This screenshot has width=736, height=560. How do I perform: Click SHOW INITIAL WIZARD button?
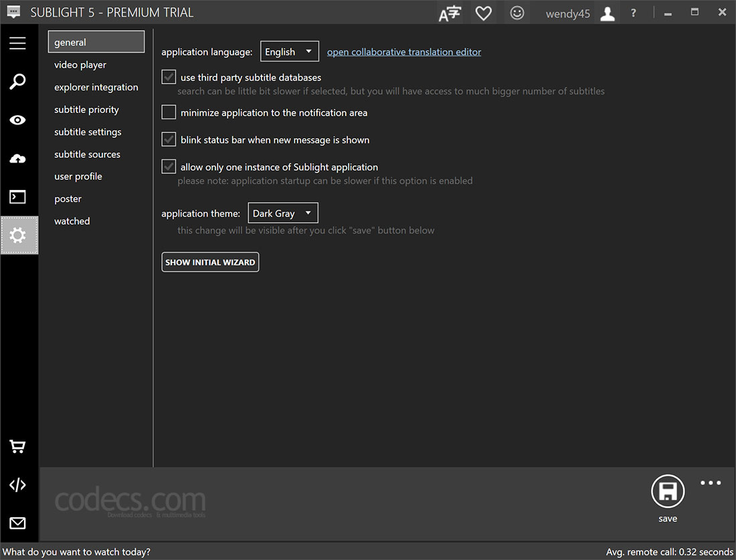(x=210, y=262)
